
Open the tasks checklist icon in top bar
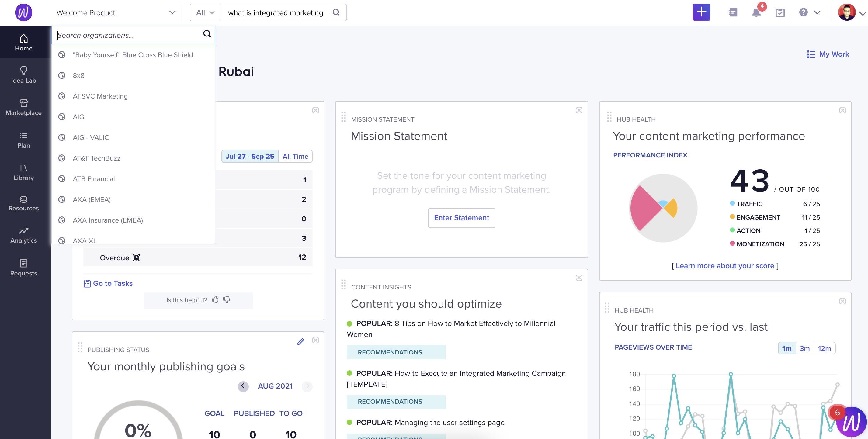tap(780, 12)
